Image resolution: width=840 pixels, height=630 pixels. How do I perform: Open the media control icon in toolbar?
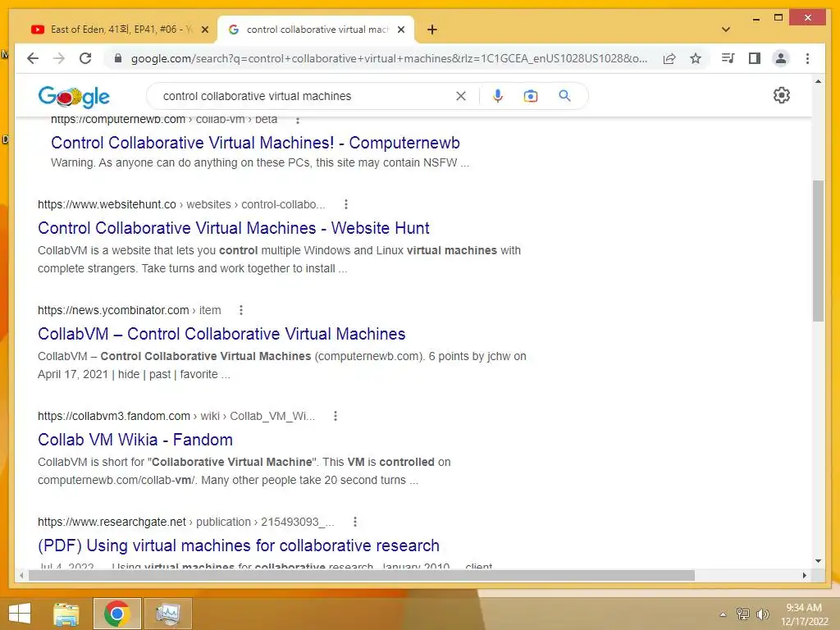click(728, 58)
